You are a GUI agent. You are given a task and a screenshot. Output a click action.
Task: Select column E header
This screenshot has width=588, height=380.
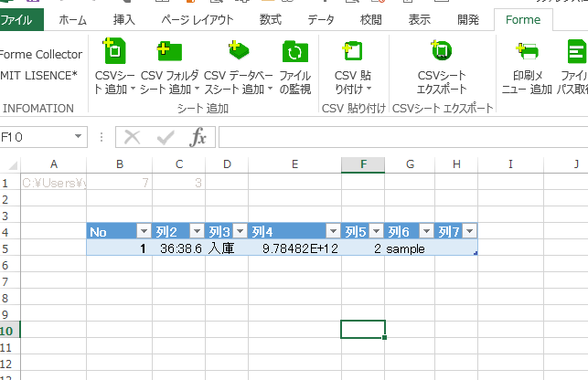[294, 164]
